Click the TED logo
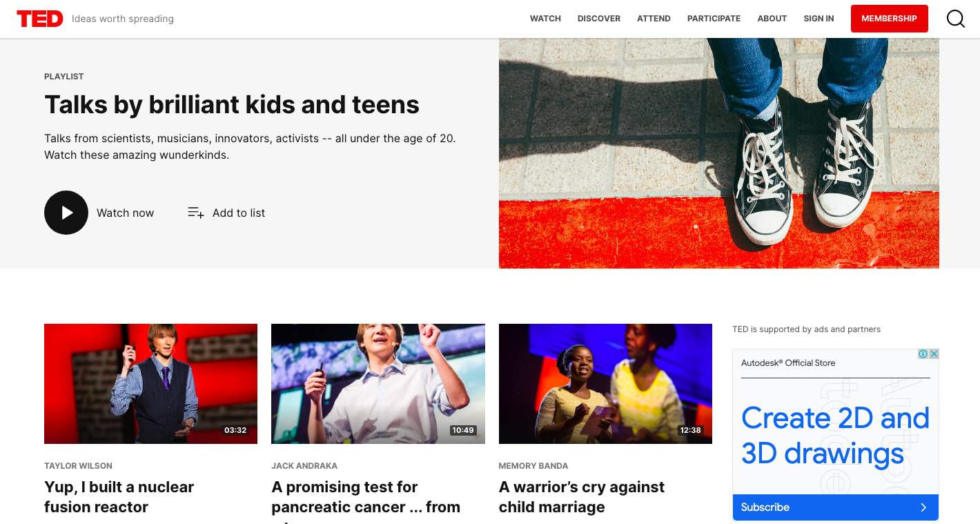980x524 pixels. 40,19
